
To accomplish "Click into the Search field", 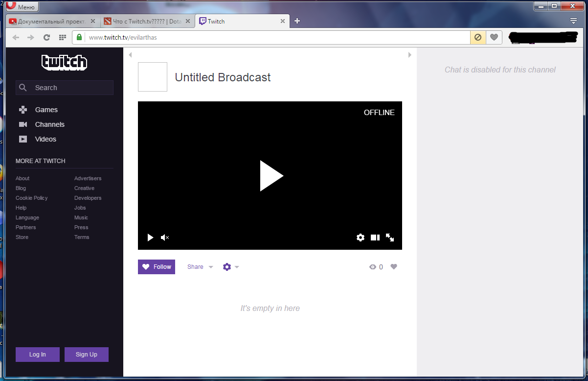I will 65,88.
